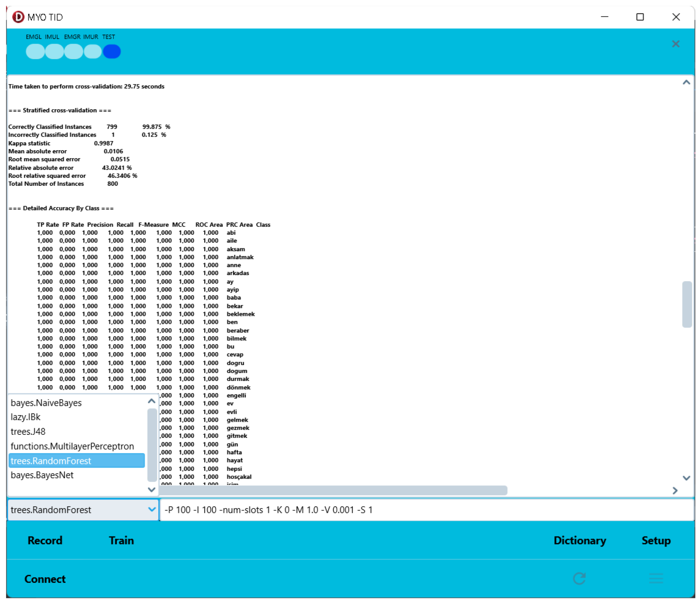
Task: Click the output pane's scroll down arrow
Action: pyautogui.click(x=686, y=478)
